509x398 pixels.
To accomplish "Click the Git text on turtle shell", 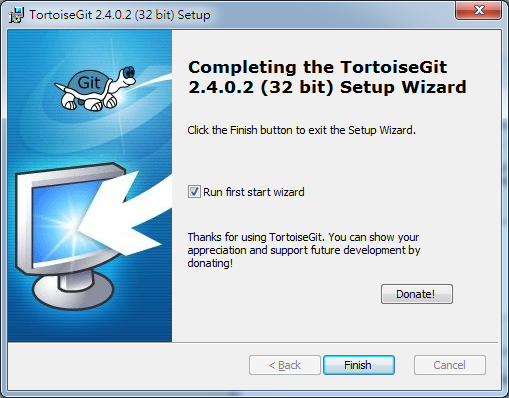I will pos(89,82).
